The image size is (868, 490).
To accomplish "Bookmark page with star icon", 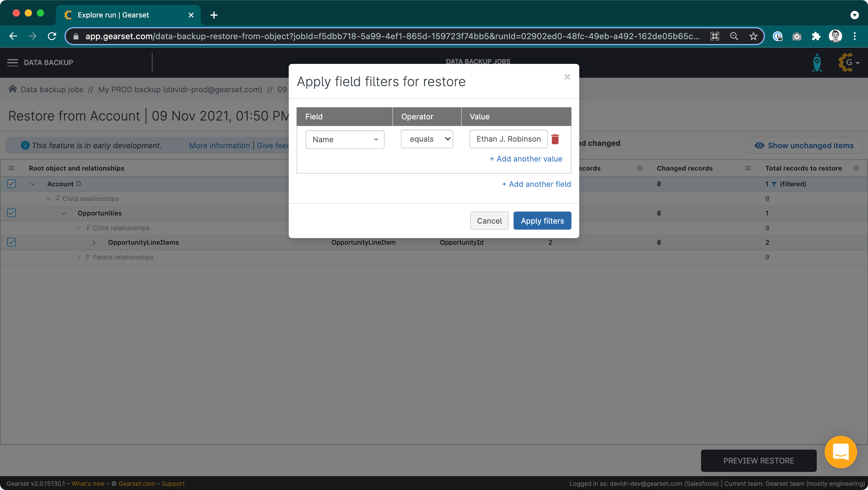I will 753,36.
